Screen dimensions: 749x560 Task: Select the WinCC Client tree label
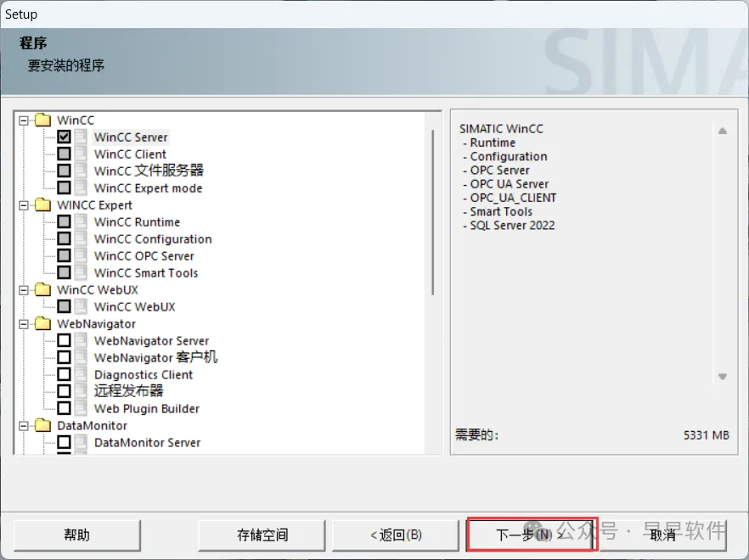[131, 154]
